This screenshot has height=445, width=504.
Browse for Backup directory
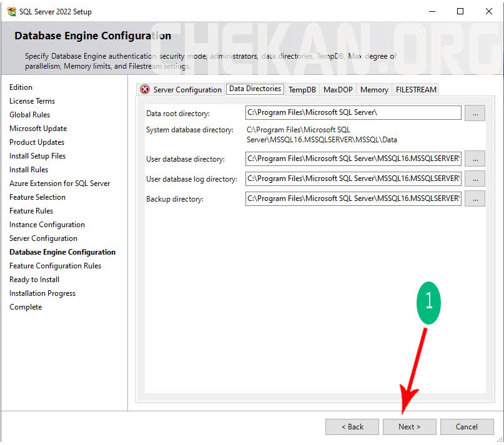pos(475,198)
